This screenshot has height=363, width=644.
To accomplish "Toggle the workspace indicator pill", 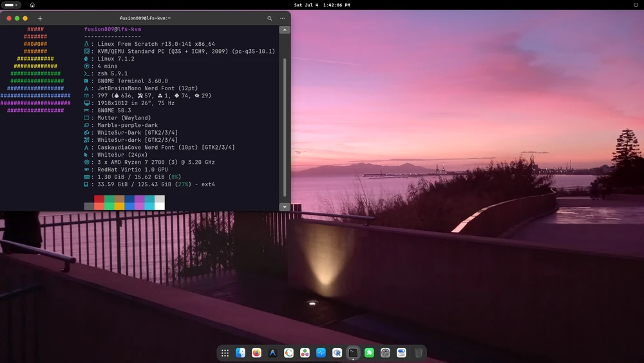I will pos(11,5).
